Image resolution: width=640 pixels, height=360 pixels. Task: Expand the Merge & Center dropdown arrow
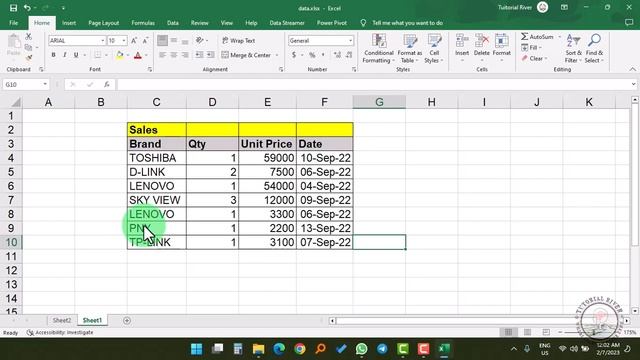[277, 55]
